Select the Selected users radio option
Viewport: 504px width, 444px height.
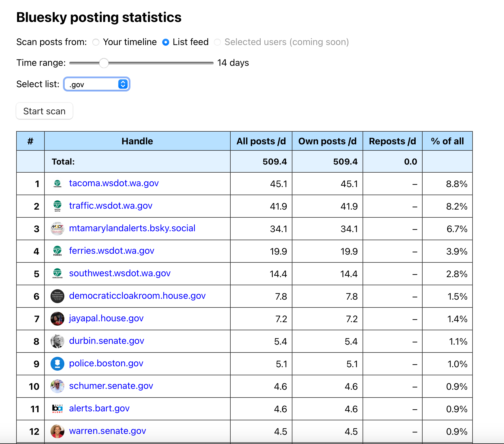[x=217, y=42]
